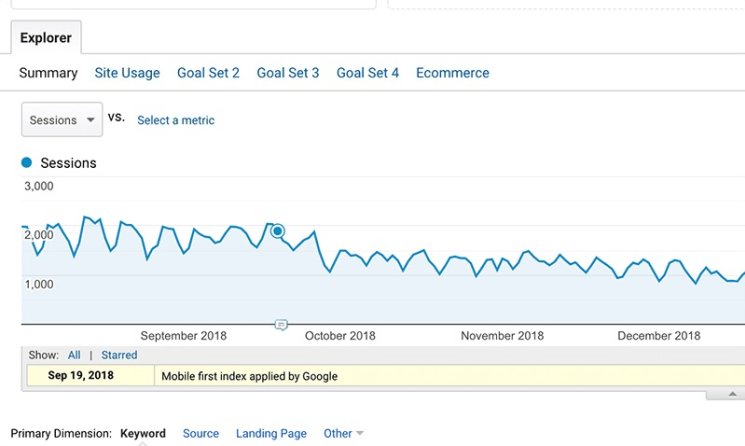Show only Starred annotations
This screenshot has width=745, height=446.
(119, 355)
